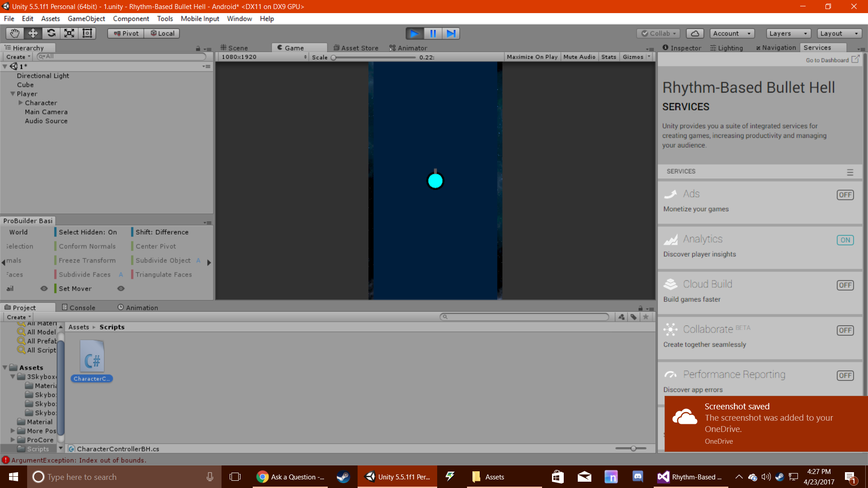Open Windows Start menu
Viewport: 868px width, 488px height.
[14, 477]
